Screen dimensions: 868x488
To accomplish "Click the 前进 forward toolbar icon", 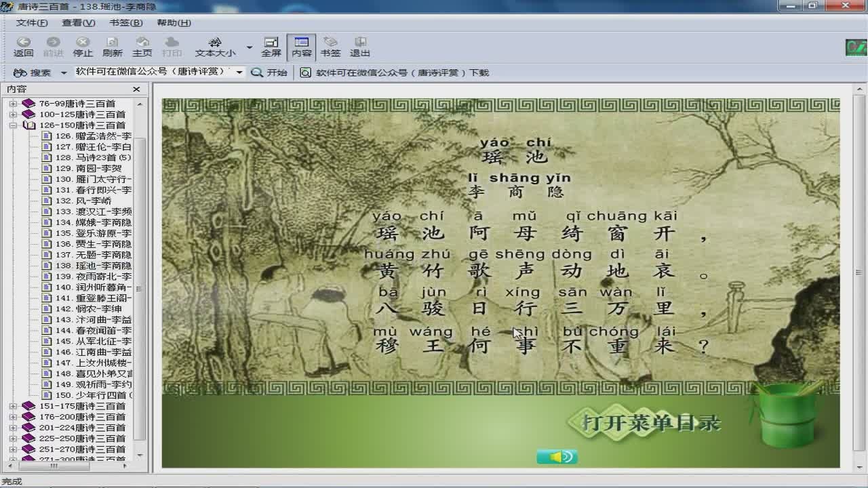I will click(53, 47).
